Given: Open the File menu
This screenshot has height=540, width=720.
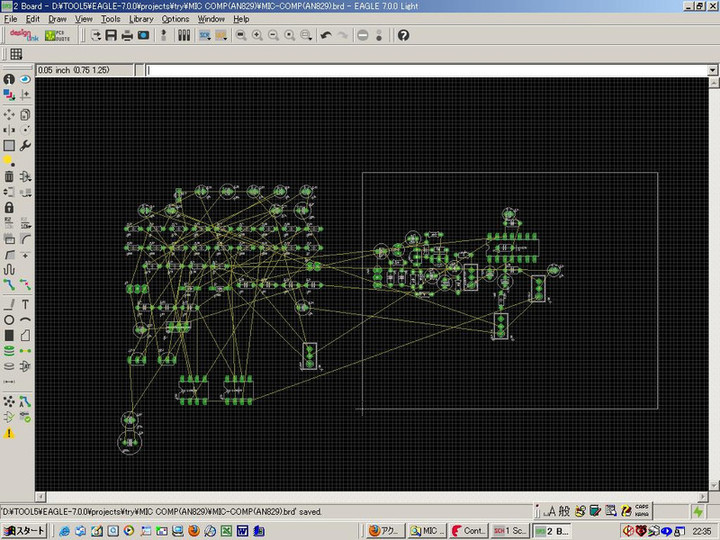Looking at the screenshot, I should click(10, 19).
